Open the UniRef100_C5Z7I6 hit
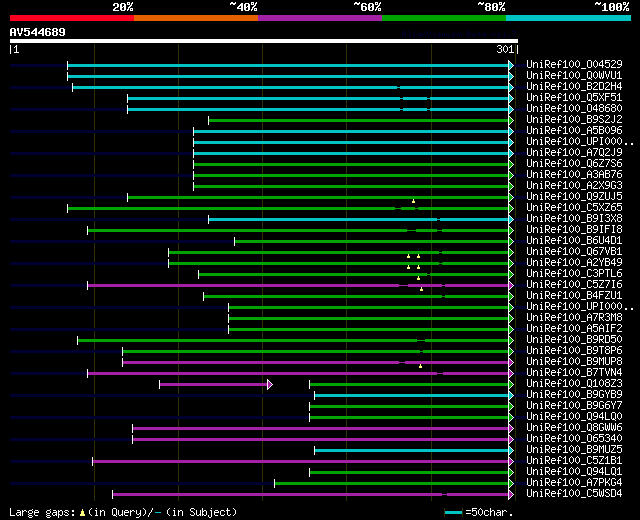The height and width of the screenshot is (520, 640). [574, 284]
